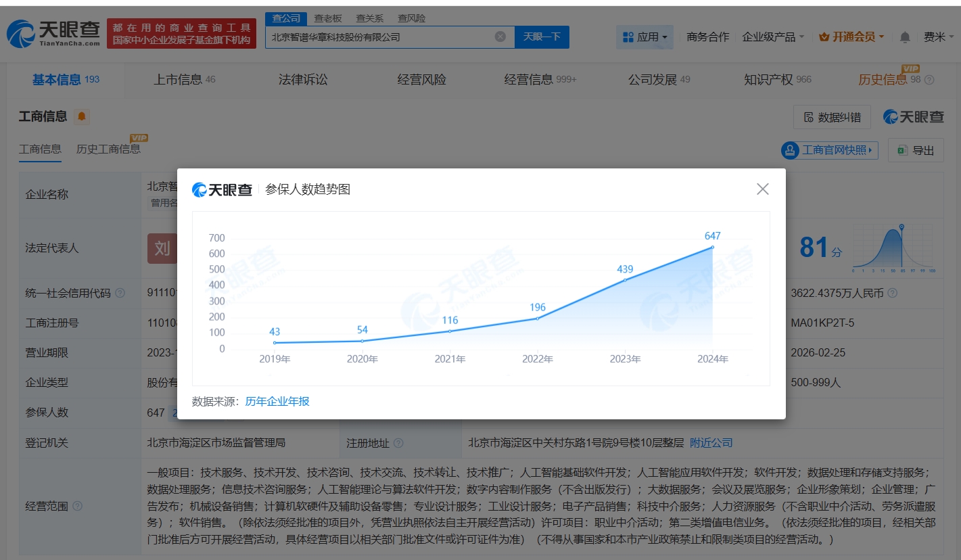Viewport: 961px width, 560px height.
Task: Open the 附近公司 link
Action: point(711,443)
